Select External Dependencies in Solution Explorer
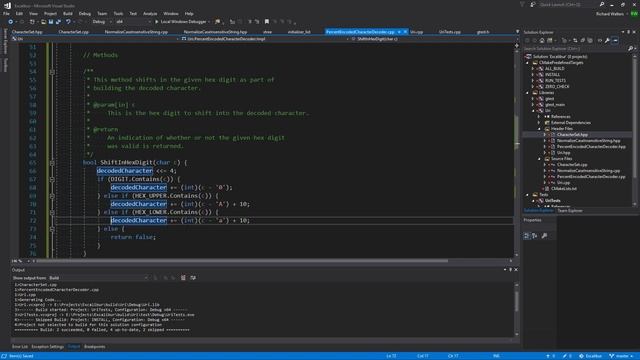The height and width of the screenshot is (360, 640). pos(570,122)
